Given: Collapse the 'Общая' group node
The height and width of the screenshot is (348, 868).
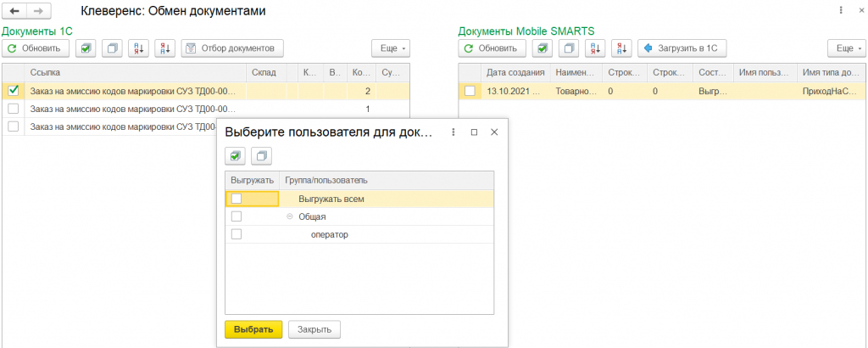Looking at the screenshot, I should pyautogui.click(x=290, y=216).
